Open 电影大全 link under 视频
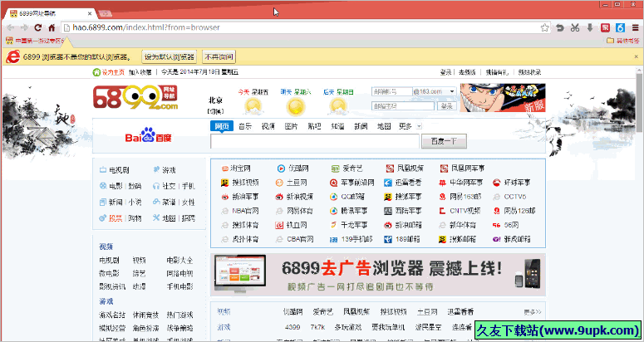Viewport: 644px width, 342px height. click(179, 261)
